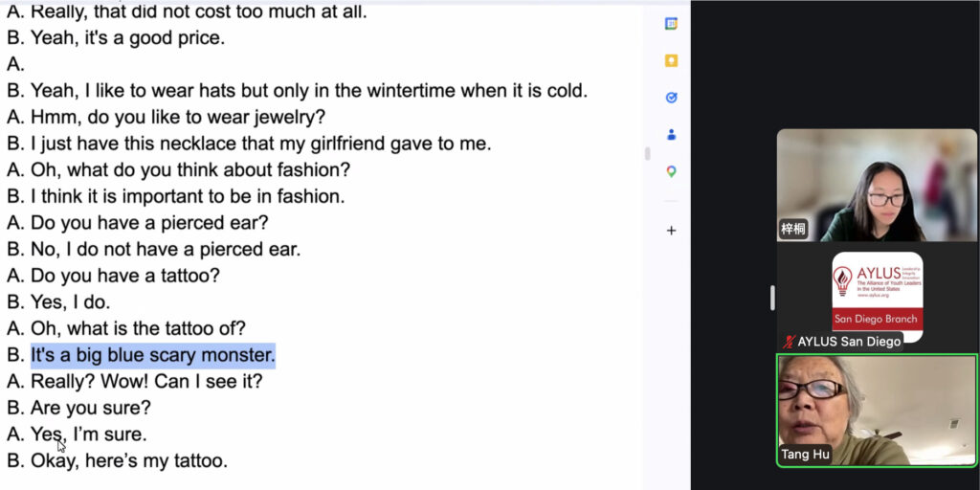Viewport: 980px width, 490px height.
Task: Click the 梓桐 name label
Action: click(x=793, y=229)
